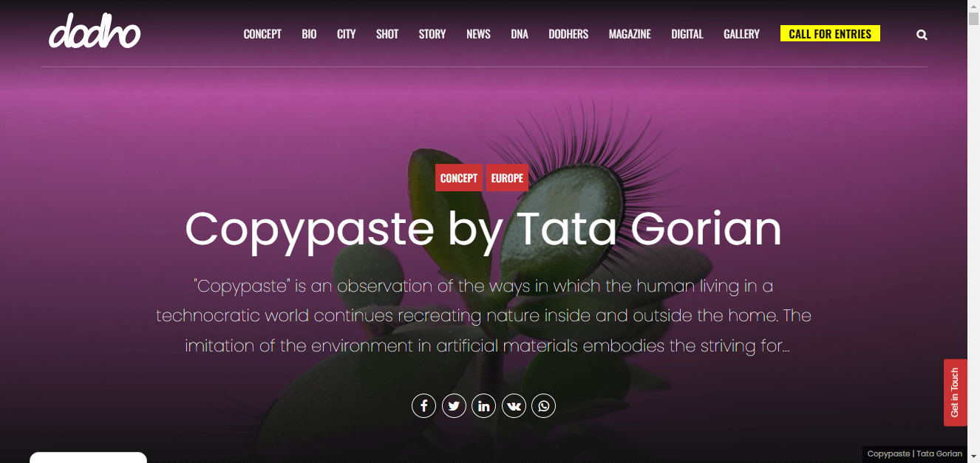Open the CONCEPT menu item
Viewport: 980px width, 463px height.
(x=262, y=34)
